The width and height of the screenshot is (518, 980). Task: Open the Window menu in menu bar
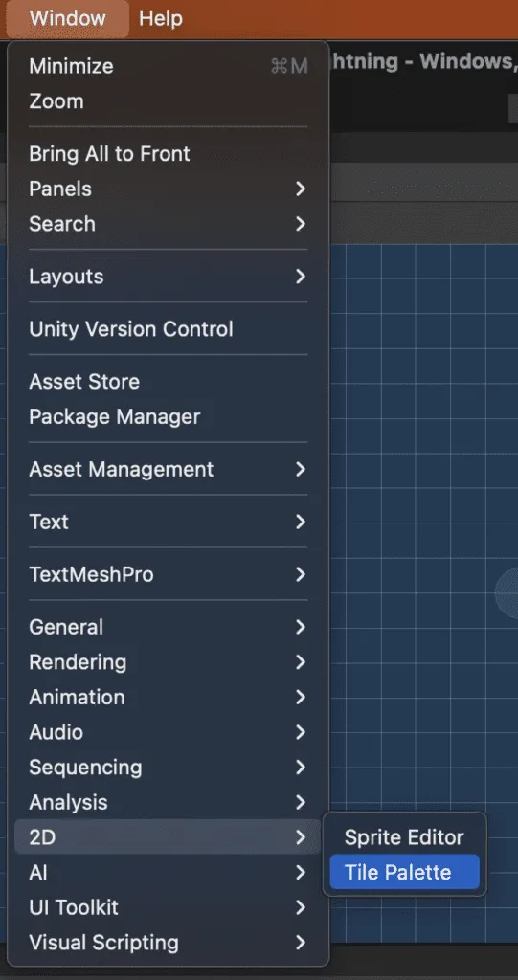tap(68, 18)
